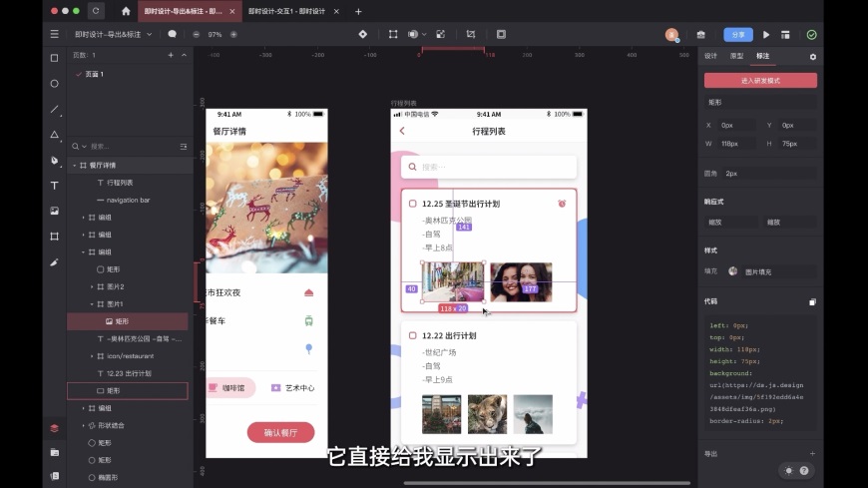Viewport: 868px width, 488px height.
Task: Check the 12.25 圣诞节出行计划 checkbox
Action: coord(412,204)
